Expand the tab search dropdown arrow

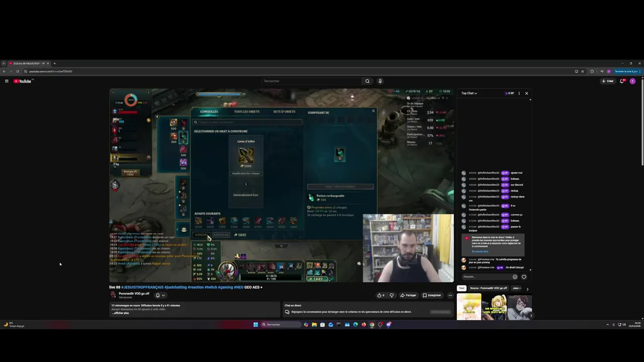tap(4, 63)
